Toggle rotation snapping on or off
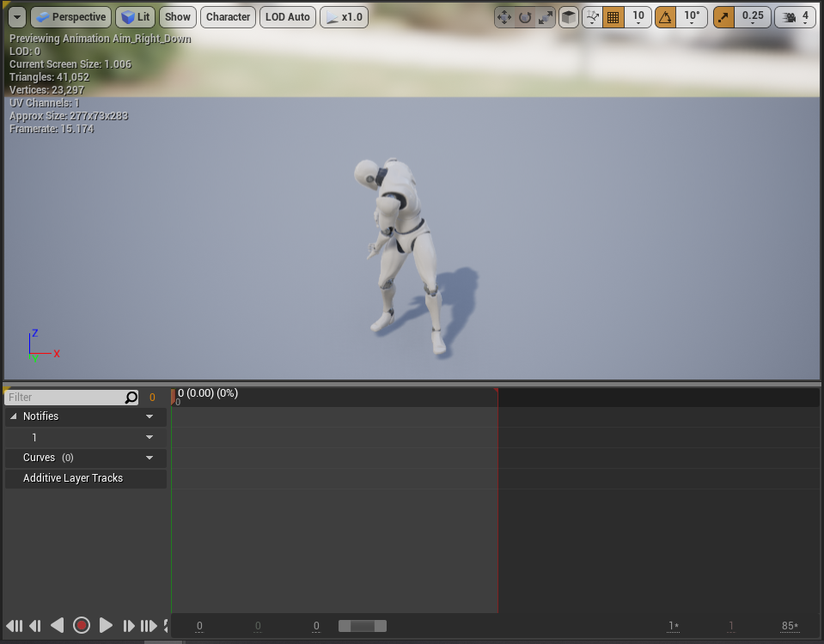Image resolution: width=824 pixels, height=644 pixels. coord(665,17)
